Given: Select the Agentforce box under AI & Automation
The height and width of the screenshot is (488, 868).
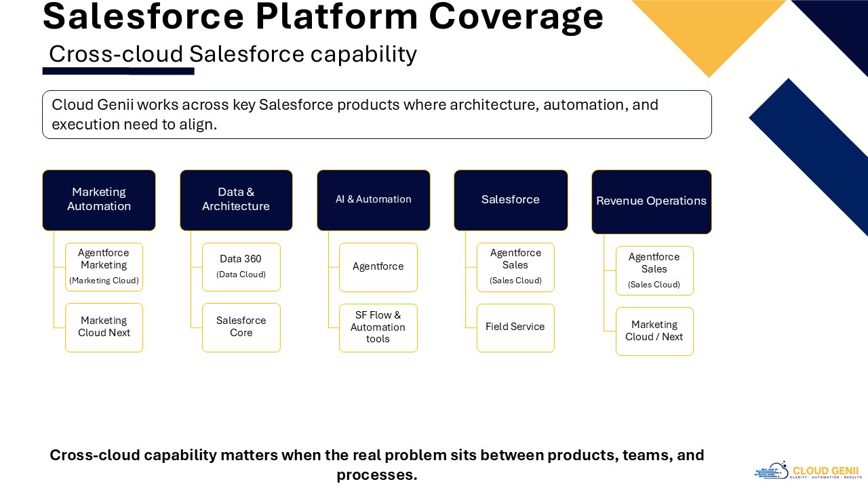Looking at the screenshot, I should pyautogui.click(x=378, y=267).
